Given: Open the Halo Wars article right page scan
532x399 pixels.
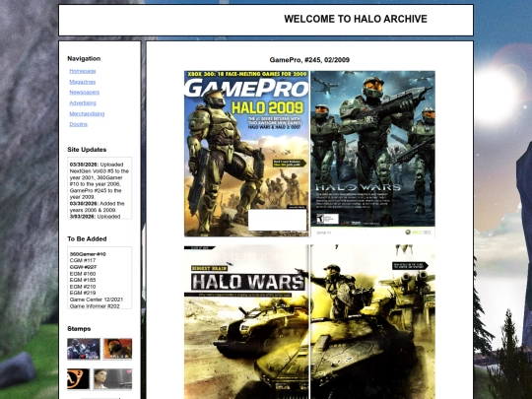Looking at the screenshot, I should 372,321.
